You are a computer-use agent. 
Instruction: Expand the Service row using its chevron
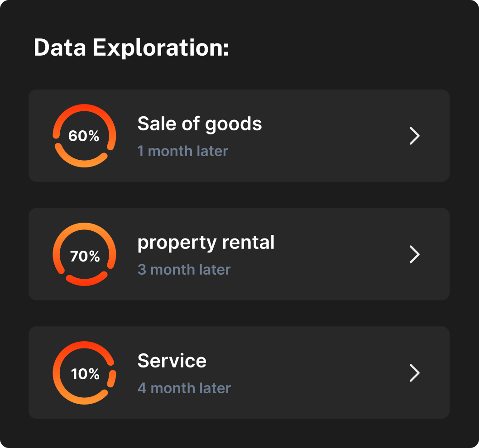414,373
